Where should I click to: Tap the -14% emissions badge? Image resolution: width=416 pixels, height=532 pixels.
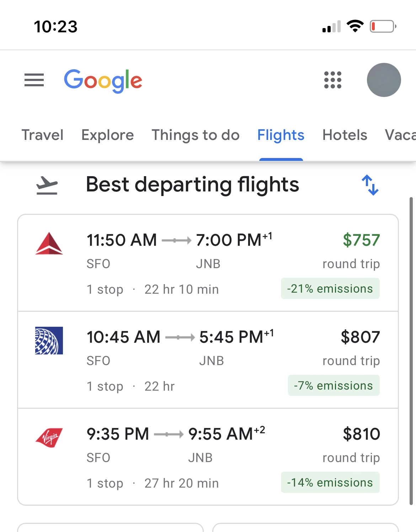pyautogui.click(x=330, y=483)
